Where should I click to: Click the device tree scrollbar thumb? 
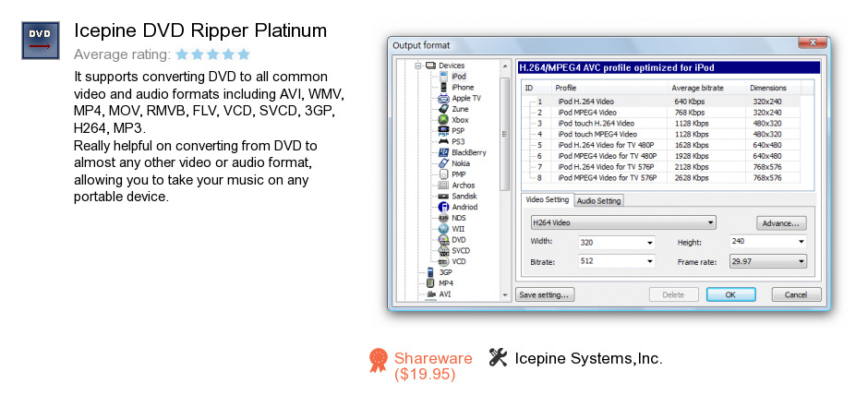point(504,133)
